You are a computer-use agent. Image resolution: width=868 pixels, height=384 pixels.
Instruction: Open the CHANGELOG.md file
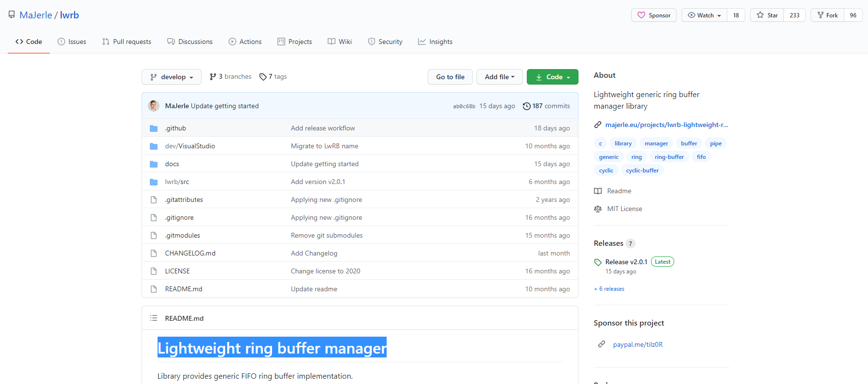click(190, 254)
